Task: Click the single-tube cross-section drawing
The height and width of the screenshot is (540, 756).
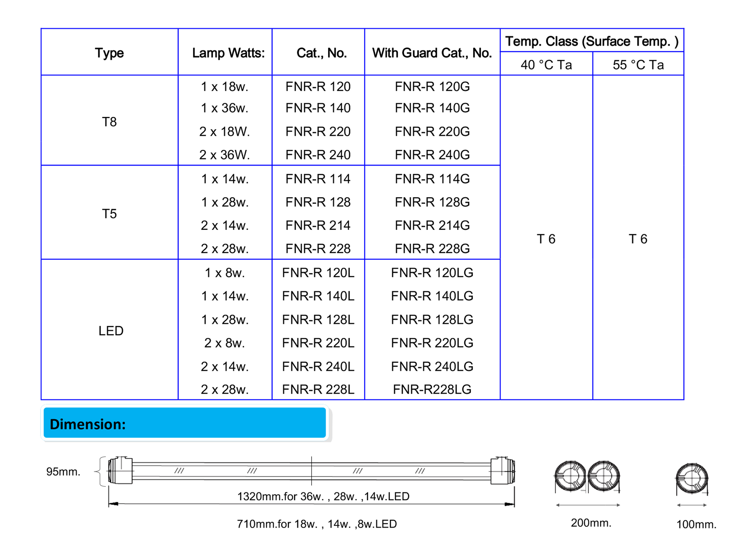Action: (692, 478)
